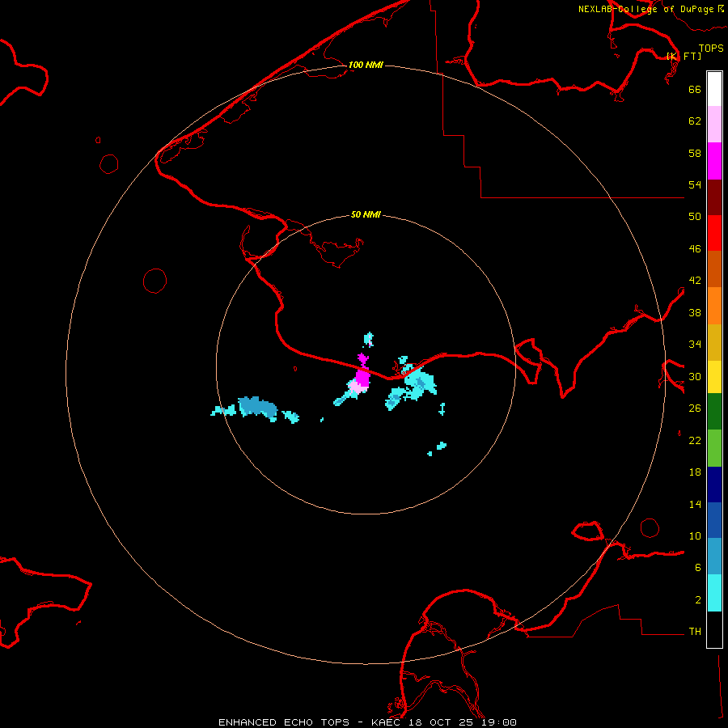Image resolution: width=728 pixels, height=728 pixels.
Task: Select the gold legend swatch
Action: pyautogui.click(x=714, y=342)
